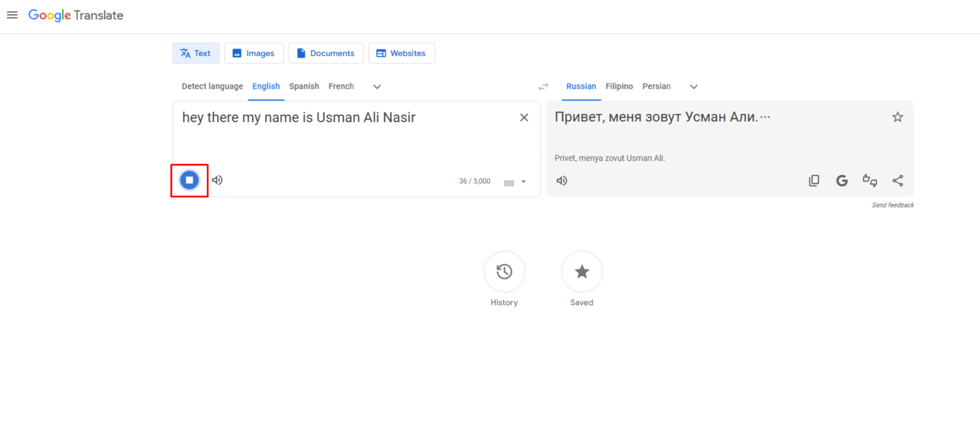This screenshot has width=980, height=443.
Task: Listen to the Russian translation
Action: point(561,181)
